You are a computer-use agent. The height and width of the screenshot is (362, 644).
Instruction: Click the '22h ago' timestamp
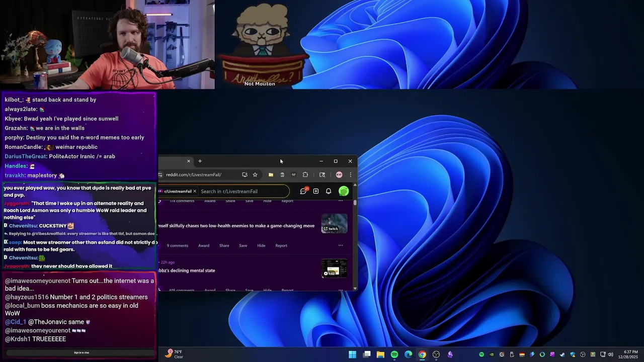[168, 262]
